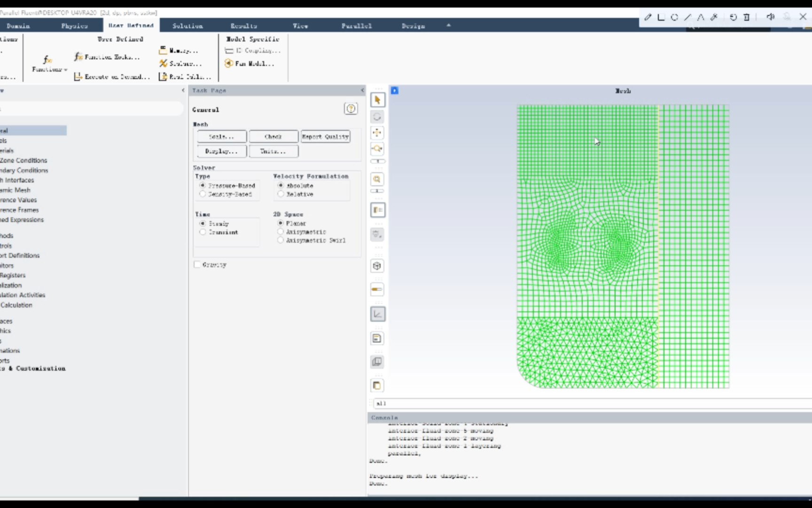Click the trash icon to clear annotations
The image size is (812, 508).
click(746, 17)
